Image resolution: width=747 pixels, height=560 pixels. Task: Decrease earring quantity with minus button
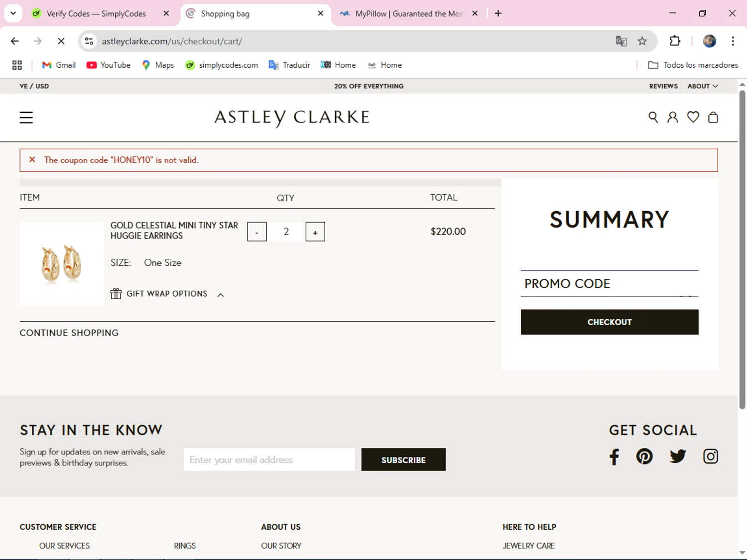257,232
